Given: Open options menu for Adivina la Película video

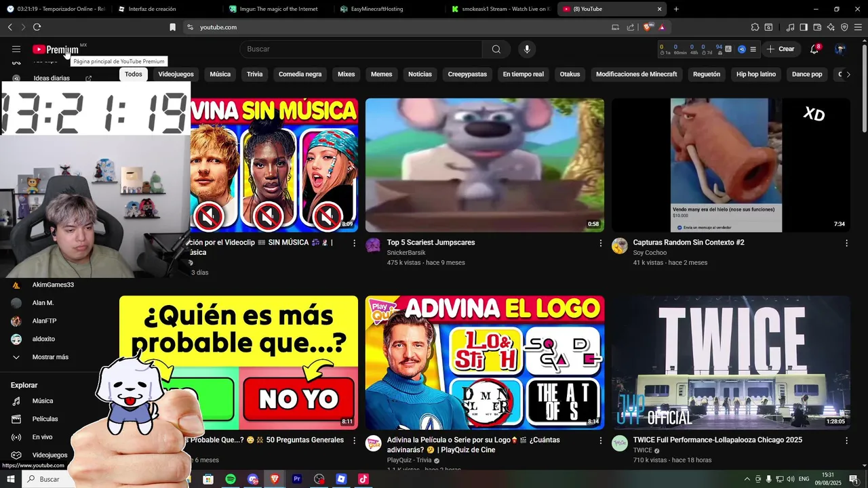Looking at the screenshot, I should point(600,440).
